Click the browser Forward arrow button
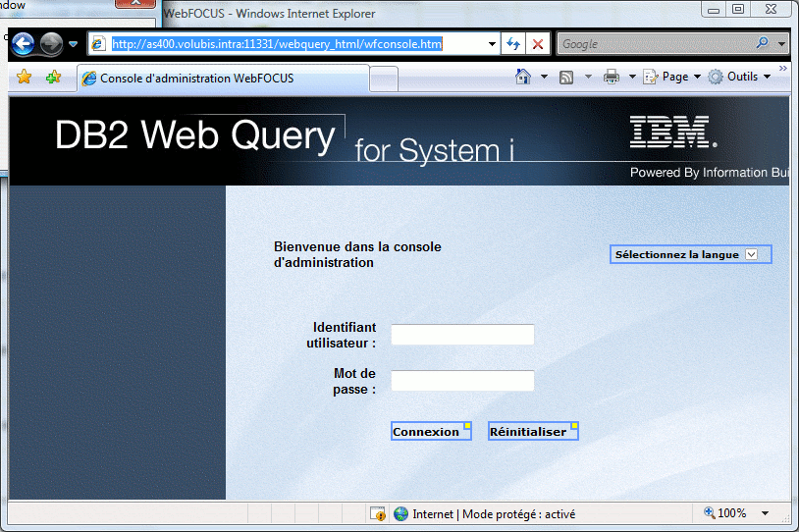Image resolution: width=799 pixels, height=532 pixels. [x=51, y=44]
